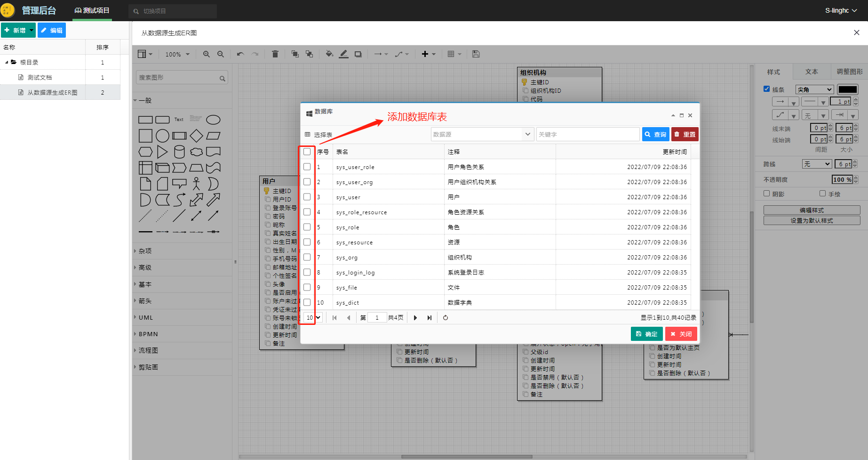Image resolution: width=868 pixels, height=460 pixels.
Task: Click the zoom in magnifier icon
Action: click(206, 54)
